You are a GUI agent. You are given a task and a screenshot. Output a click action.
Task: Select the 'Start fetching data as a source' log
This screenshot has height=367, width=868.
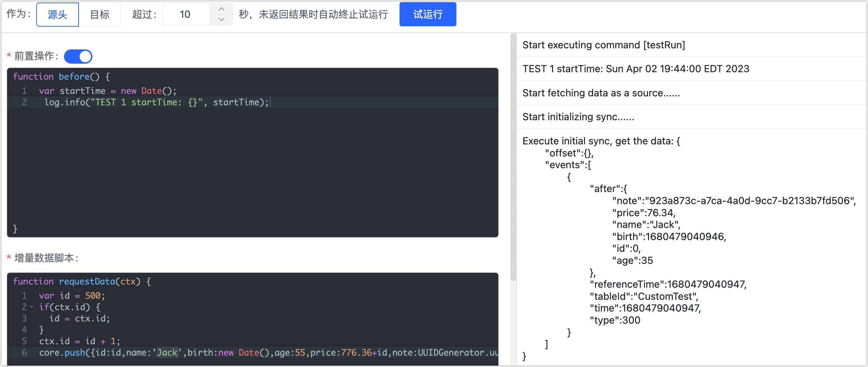click(601, 93)
